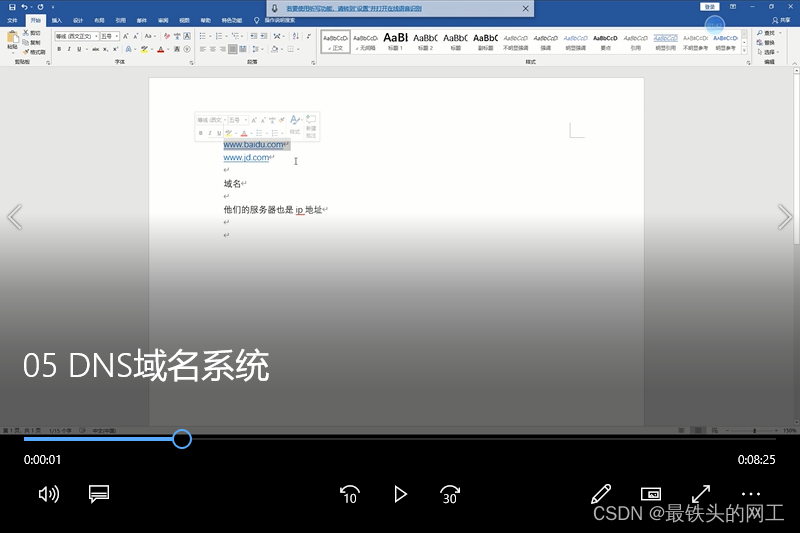Open the three-dot more options menu
800x533 pixels.
[751, 494]
